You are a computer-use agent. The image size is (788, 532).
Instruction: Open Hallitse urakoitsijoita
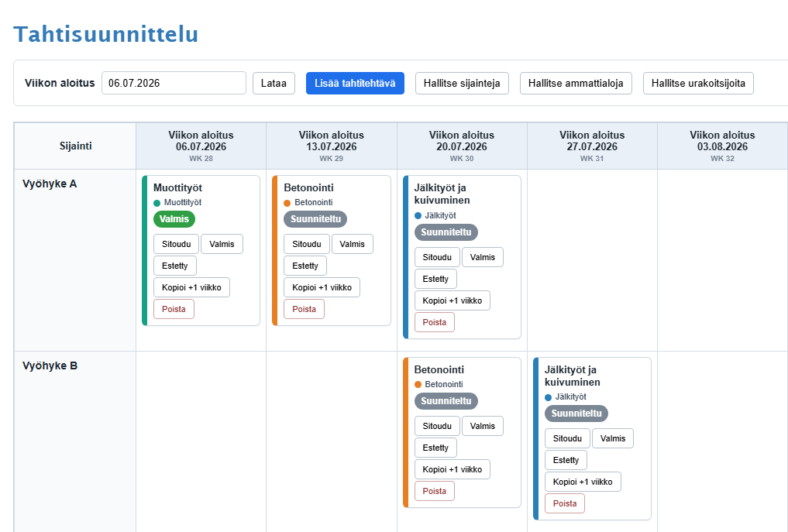[x=698, y=83]
